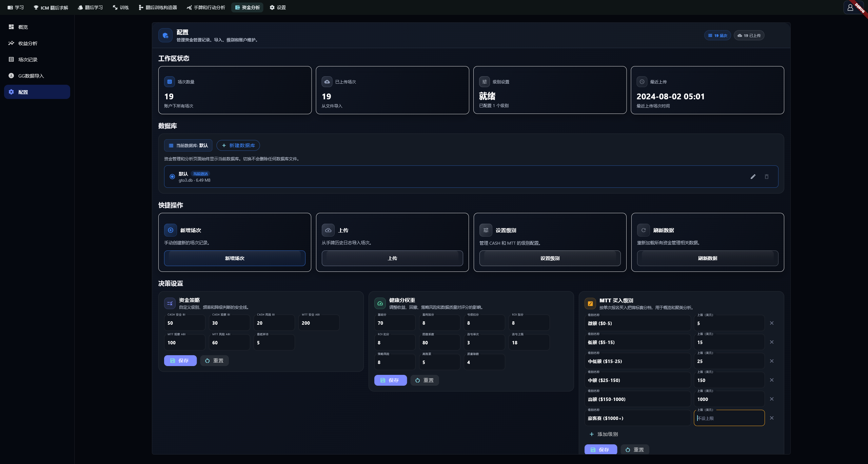
Task: Expand 添加级别 to add a new level
Action: 604,434
